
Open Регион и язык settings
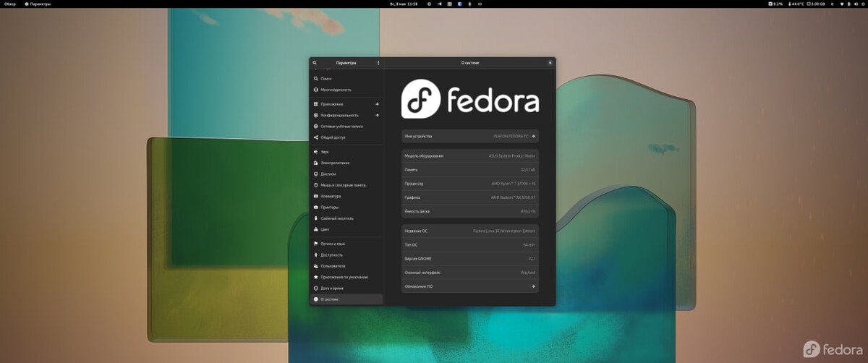pos(346,244)
